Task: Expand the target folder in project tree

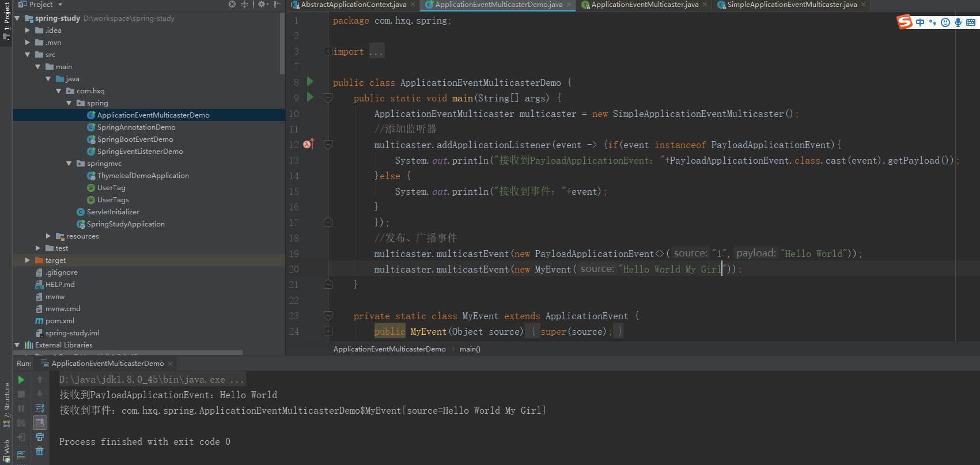Action: 27,260
